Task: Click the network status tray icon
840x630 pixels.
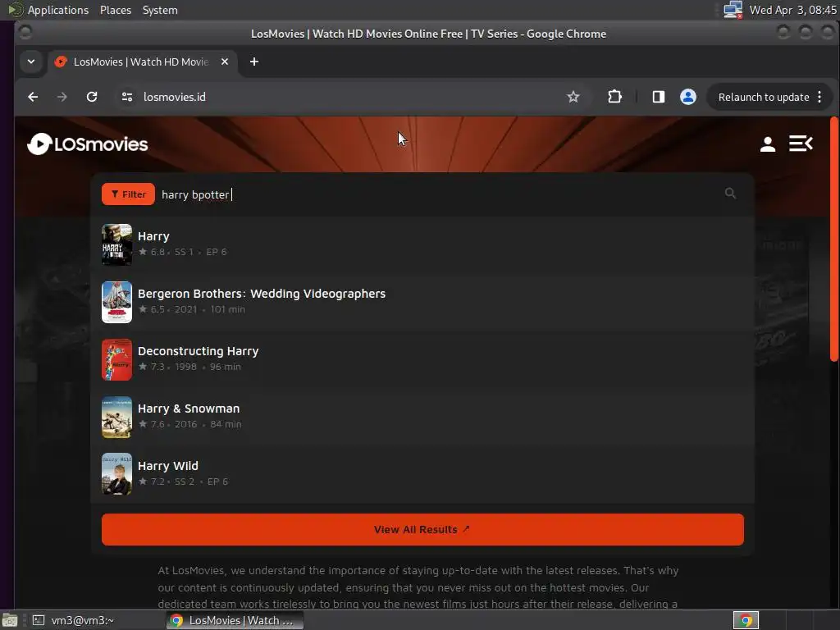Action: [x=733, y=10]
